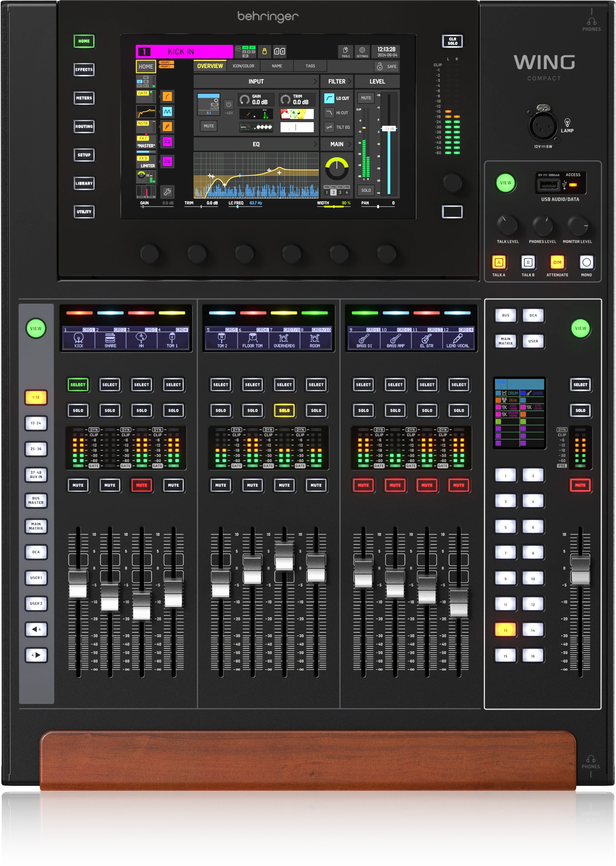Expand the EQ section chevron

pos(315,144)
